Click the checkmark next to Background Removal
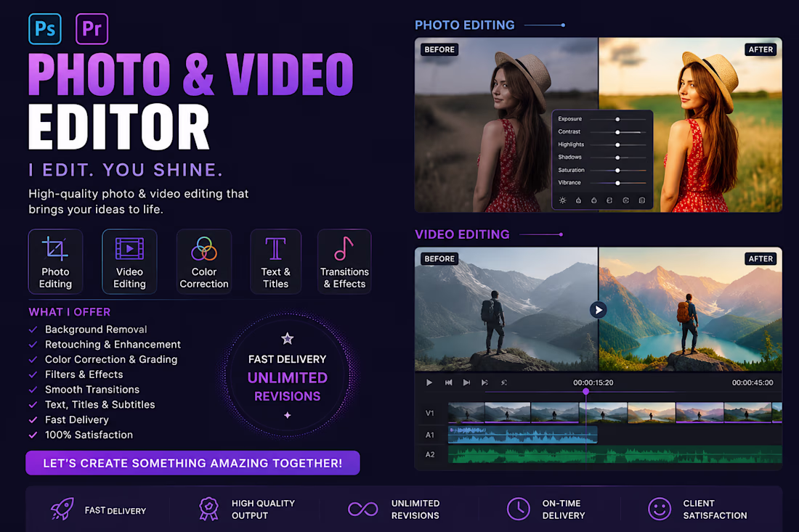The width and height of the screenshot is (799, 532). pyautogui.click(x=33, y=330)
